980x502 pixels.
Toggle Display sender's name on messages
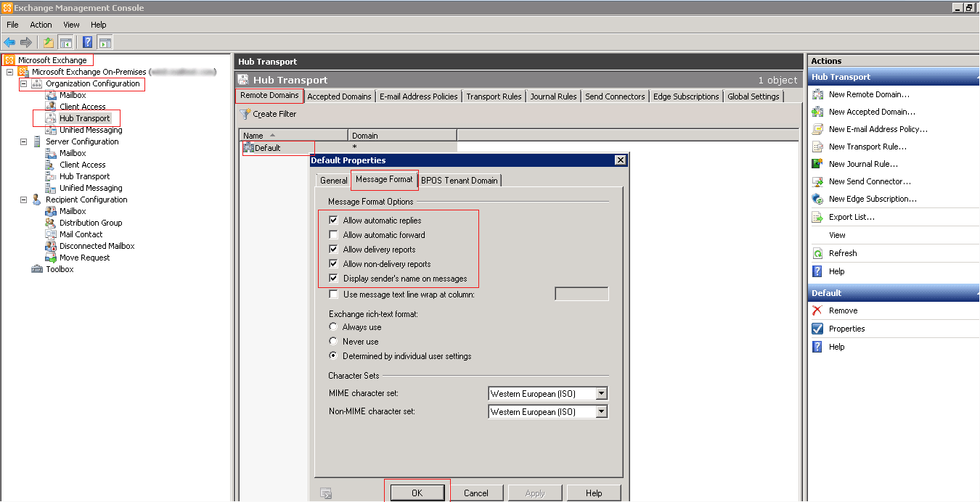coord(333,279)
